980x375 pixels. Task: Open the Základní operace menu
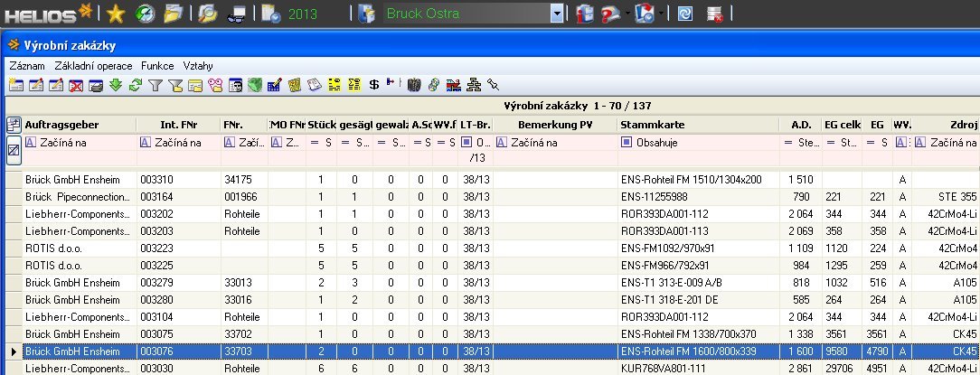(x=93, y=66)
